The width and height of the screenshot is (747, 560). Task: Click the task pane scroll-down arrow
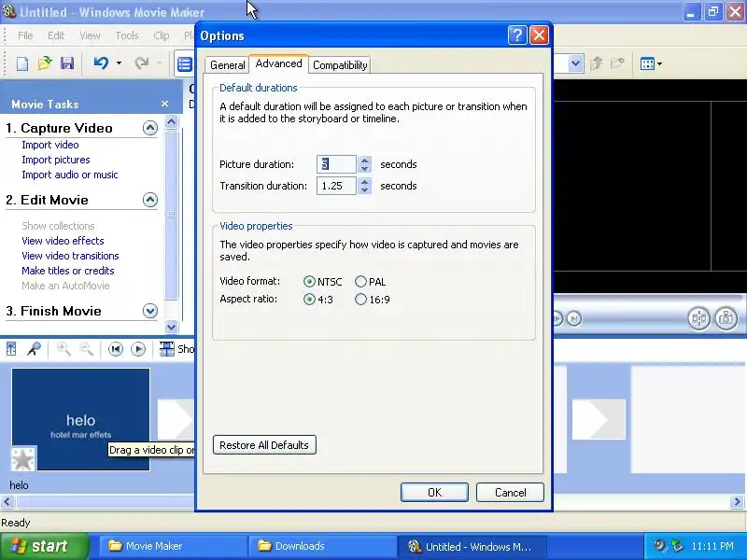pyautogui.click(x=171, y=327)
